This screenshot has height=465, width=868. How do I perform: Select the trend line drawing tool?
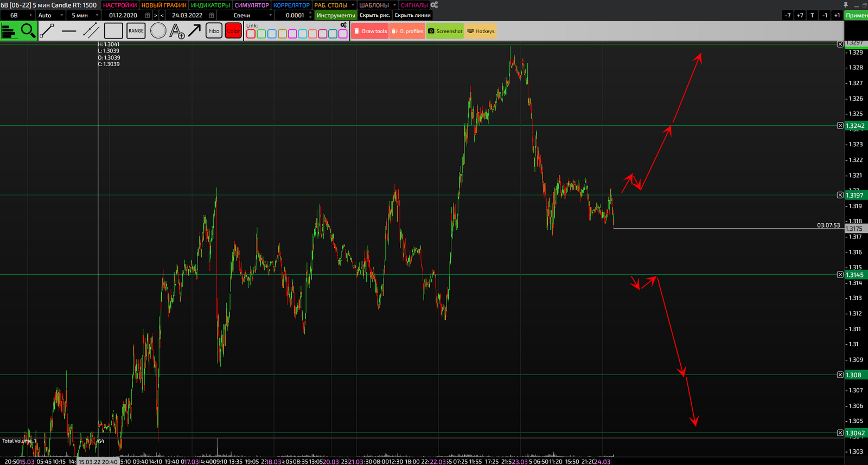click(47, 31)
